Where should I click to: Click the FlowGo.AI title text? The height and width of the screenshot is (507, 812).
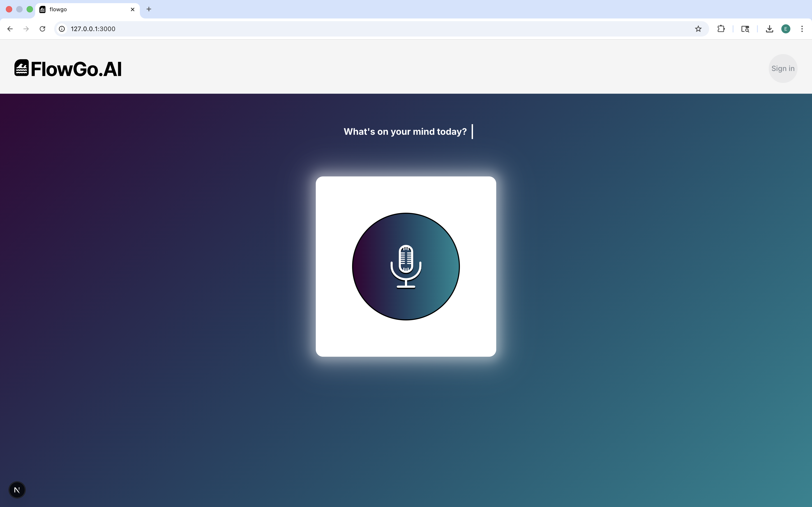76,69
